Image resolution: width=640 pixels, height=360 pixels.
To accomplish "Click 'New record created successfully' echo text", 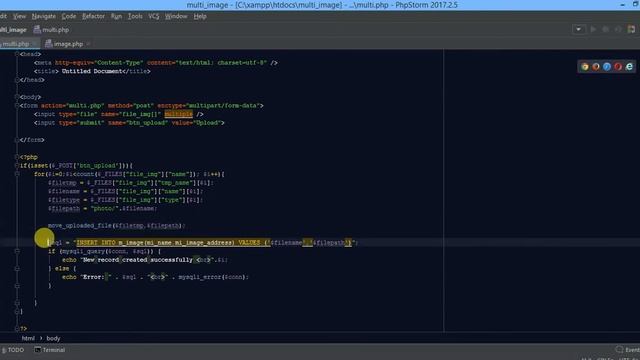I will 138,260.
